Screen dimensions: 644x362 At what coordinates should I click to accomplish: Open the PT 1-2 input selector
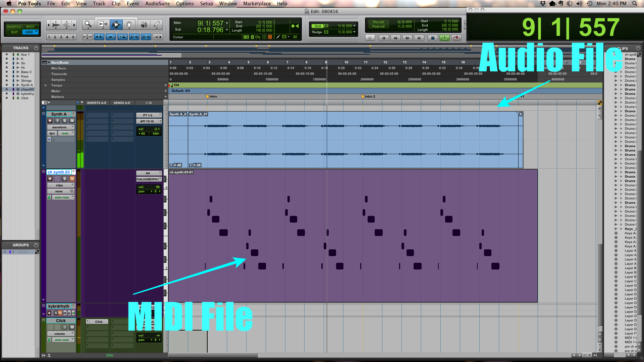[x=149, y=115]
